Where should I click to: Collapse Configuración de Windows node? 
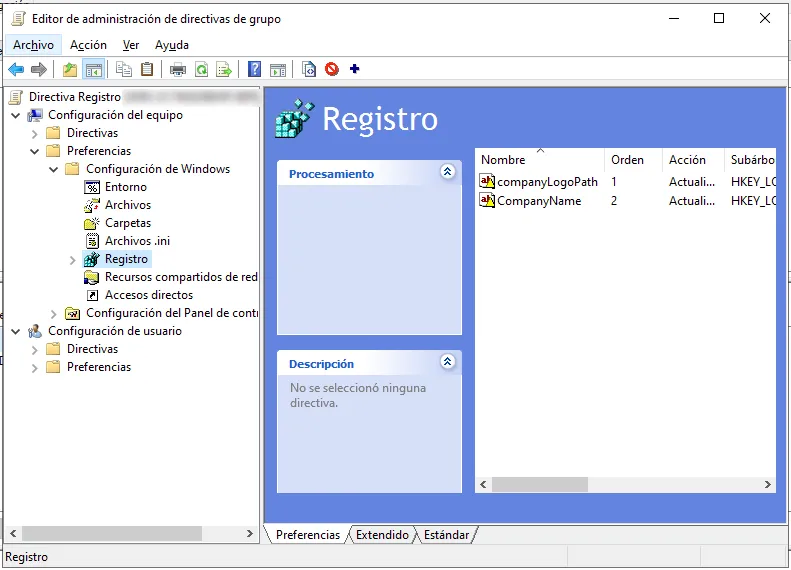(53, 169)
